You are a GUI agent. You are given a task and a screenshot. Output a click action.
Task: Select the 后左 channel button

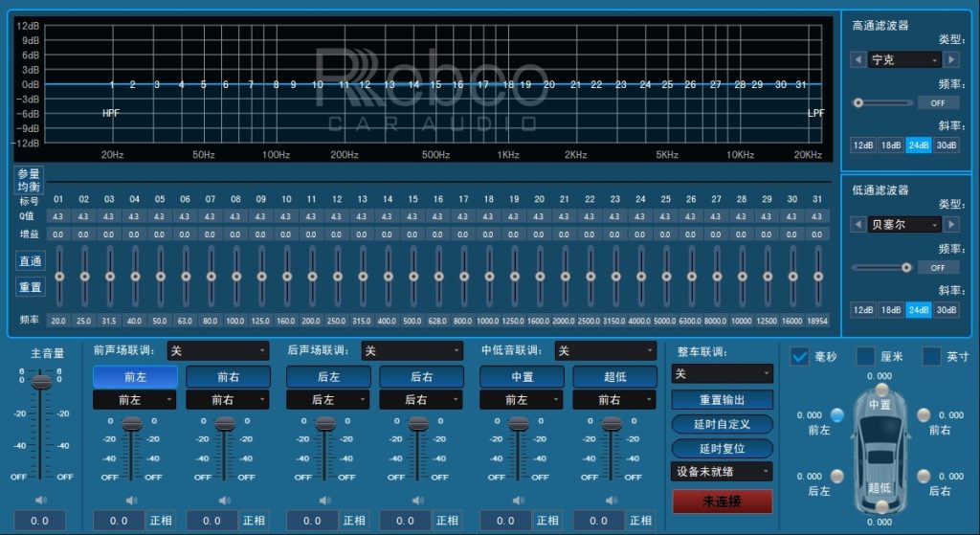(328, 377)
